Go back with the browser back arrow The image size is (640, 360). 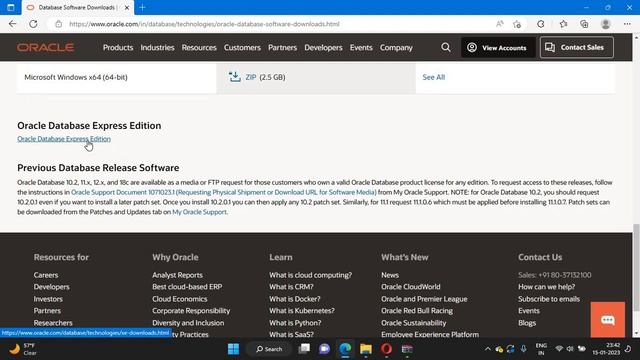[x=12, y=24]
